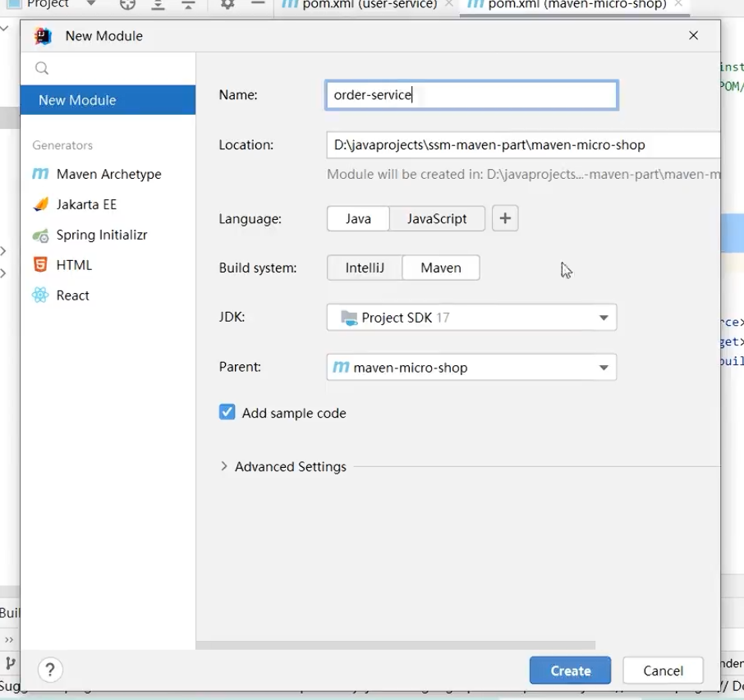Close the New Module dialog
Image resolution: width=744 pixels, height=700 pixels.
[693, 35]
